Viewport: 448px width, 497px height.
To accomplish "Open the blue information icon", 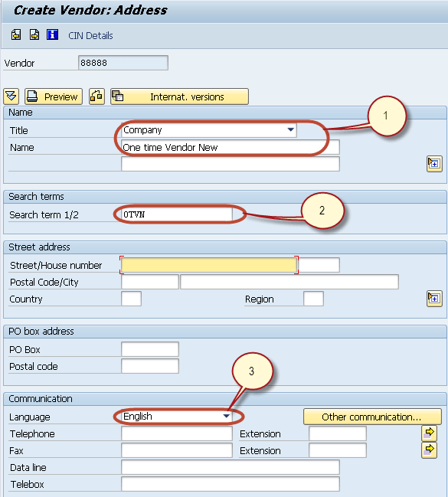I will [52, 34].
